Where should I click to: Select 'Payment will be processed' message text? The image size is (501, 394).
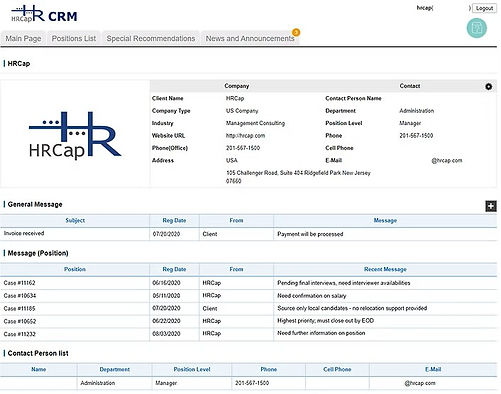[310, 234]
